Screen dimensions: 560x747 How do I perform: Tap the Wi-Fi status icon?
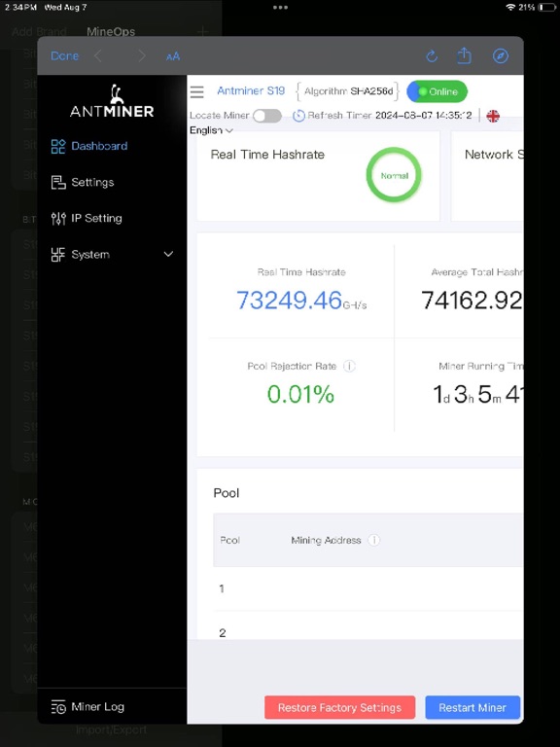tap(510, 7)
